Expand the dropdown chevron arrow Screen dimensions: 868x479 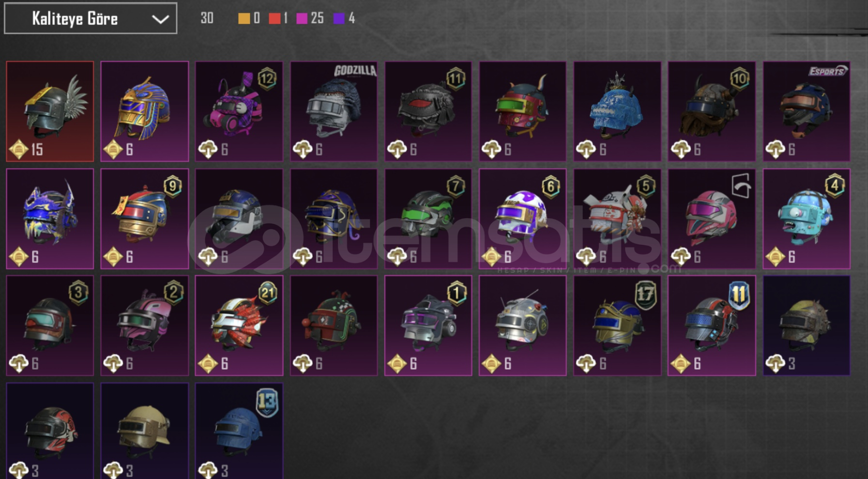coord(160,19)
